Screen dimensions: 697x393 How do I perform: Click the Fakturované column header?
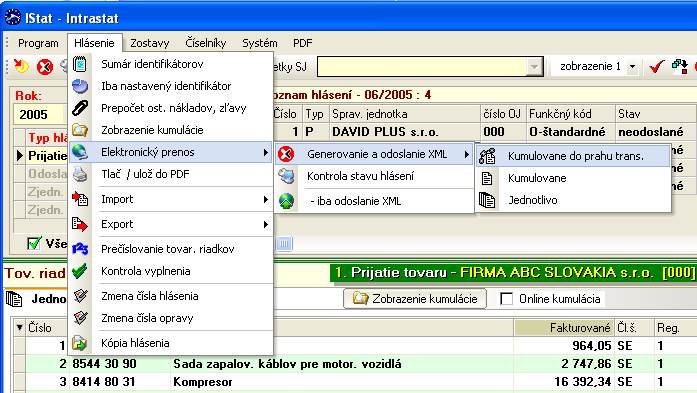564,328
